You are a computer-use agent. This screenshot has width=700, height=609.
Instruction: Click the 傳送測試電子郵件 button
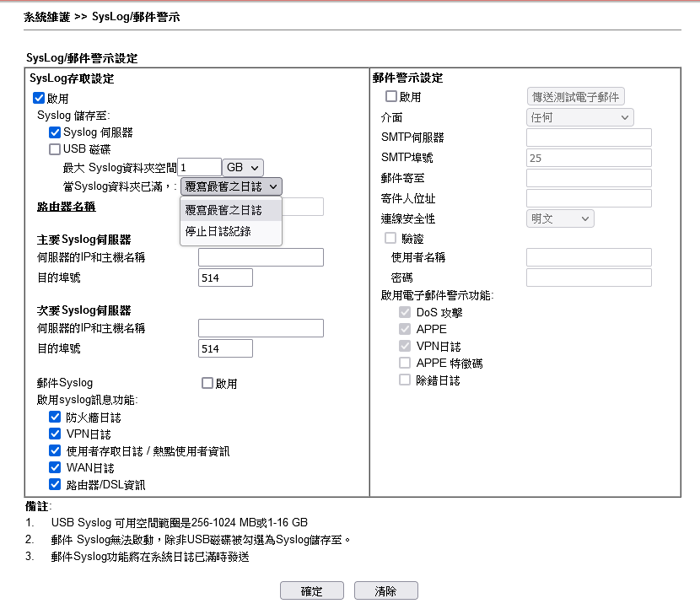click(x=576, y=97)
